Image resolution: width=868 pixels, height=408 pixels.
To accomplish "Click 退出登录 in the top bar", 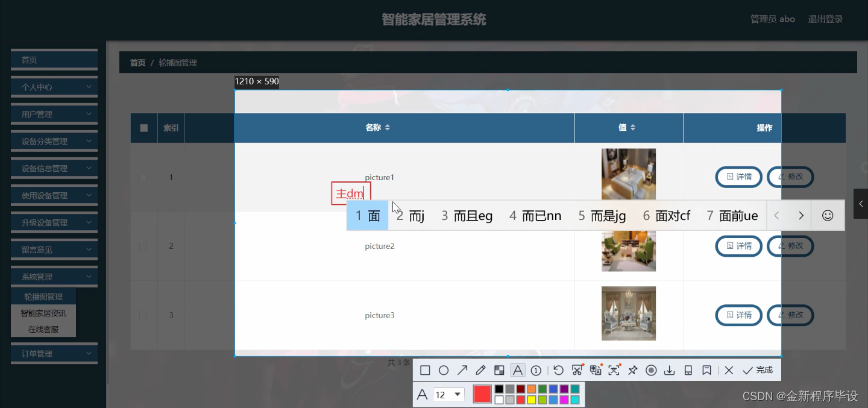I will (825, 19).
